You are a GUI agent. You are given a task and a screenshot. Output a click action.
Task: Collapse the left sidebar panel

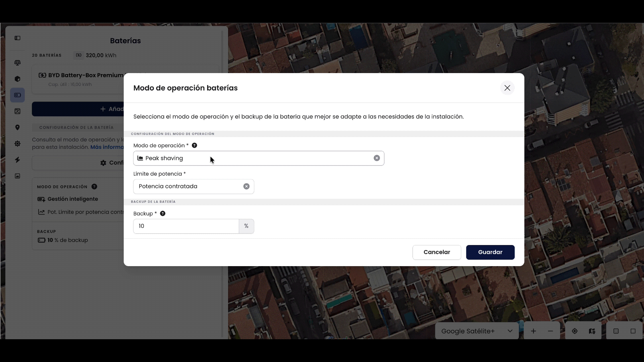tap(17, 38)
